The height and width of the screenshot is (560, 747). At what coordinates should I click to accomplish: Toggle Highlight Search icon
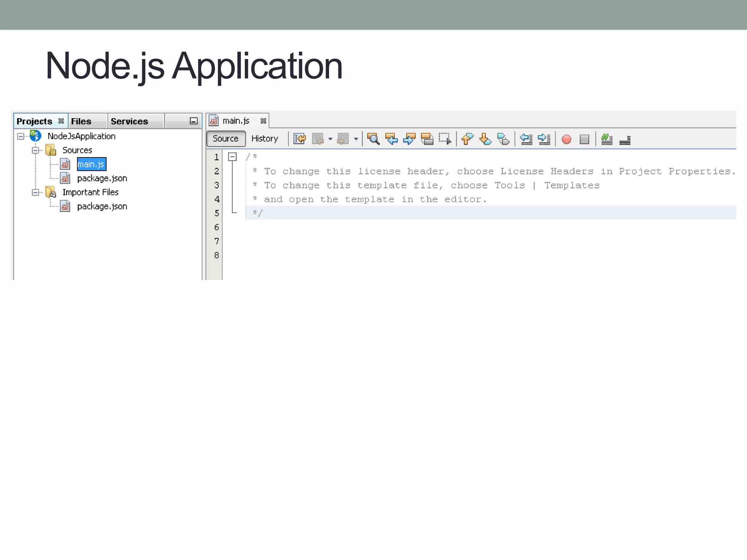(x=427, y=139)
